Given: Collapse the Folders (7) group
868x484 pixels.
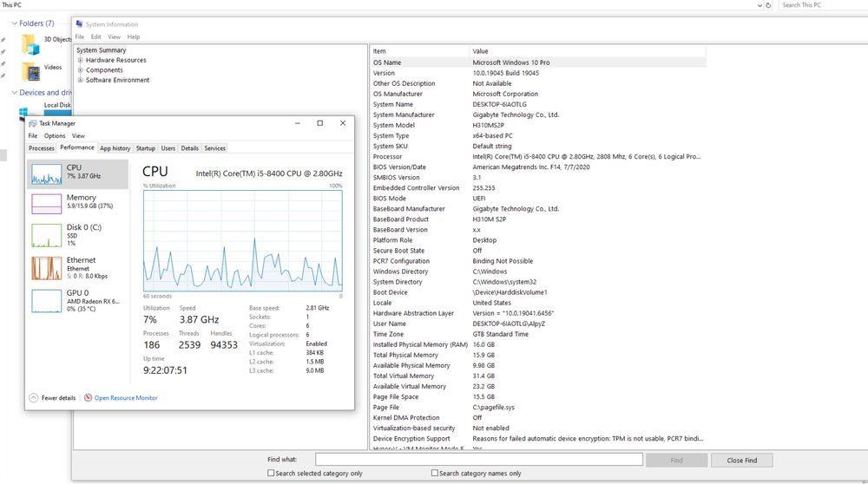Looking at the screenshot, I should (15, 23).
